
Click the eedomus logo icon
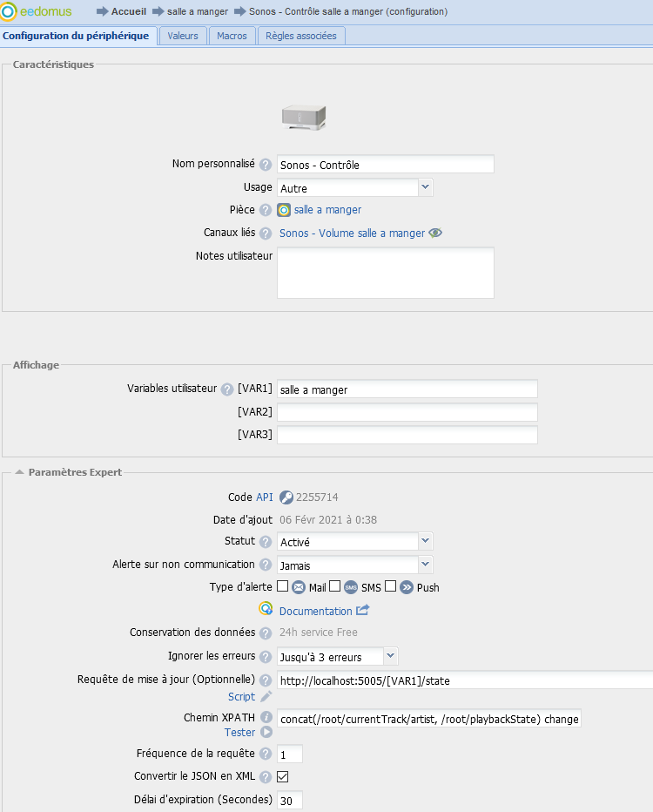tap(9, 10)
